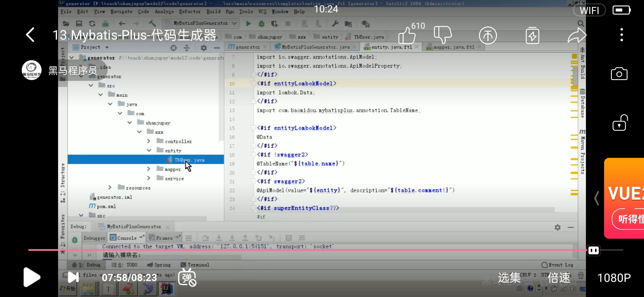Click the Windows 开始 start button
Viewport: 644px width, 297px height.
point(68,289)
